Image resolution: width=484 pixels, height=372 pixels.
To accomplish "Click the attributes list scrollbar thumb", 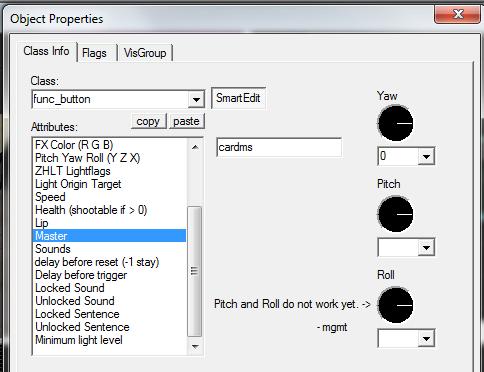I will (195, 271).
